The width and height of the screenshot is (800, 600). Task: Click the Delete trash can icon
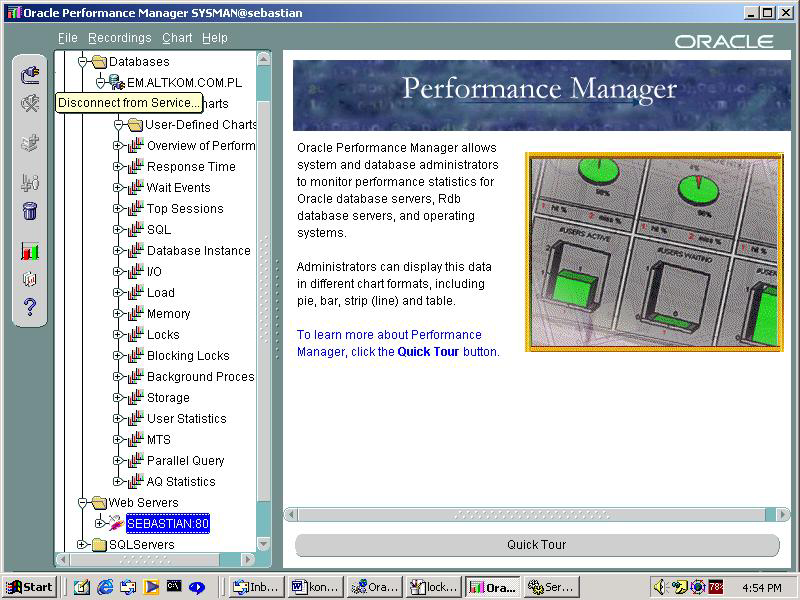point(30,210)
